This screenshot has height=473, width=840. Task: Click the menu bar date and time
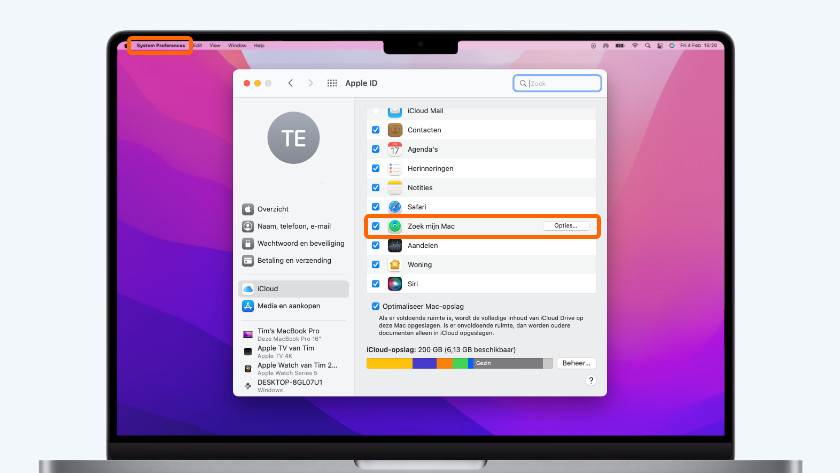tap(699, 46)
